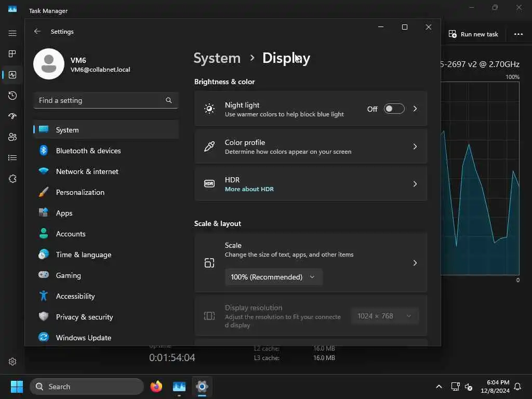This screenshot has width=532, height=399.
Task: Click the Color profile row title
Action: coord(245,142)
